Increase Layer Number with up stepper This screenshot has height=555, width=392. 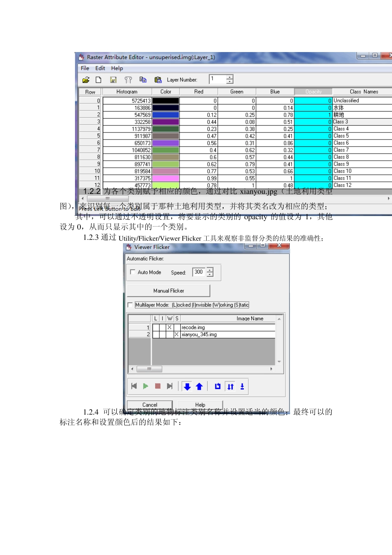(230, 77)
